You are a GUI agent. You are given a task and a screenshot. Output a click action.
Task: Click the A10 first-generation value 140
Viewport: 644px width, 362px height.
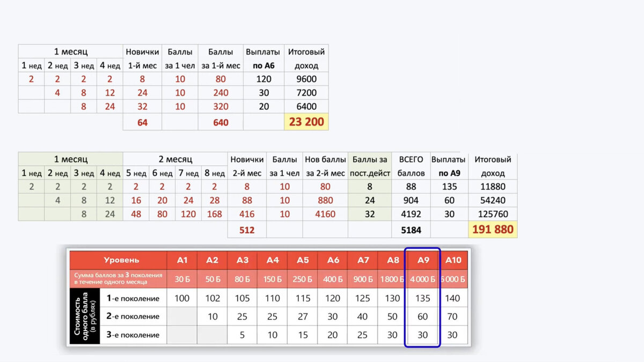tap(452, 298)
